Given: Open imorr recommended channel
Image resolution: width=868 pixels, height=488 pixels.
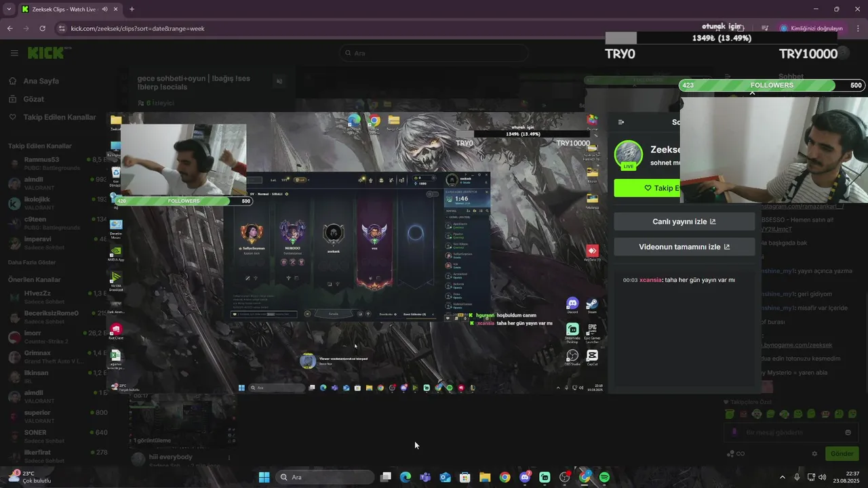Looking at the screenshot, I should click(x=58, y=336).
